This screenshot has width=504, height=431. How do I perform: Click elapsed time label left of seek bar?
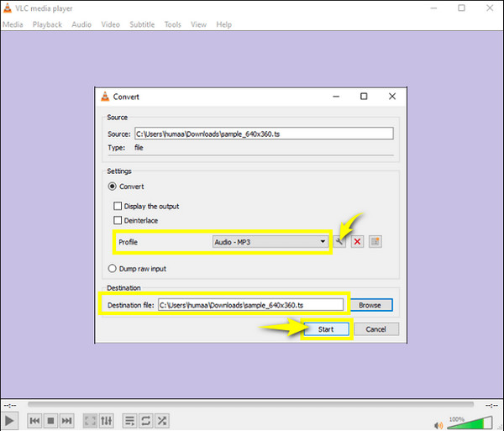click(x=10, y=406)
